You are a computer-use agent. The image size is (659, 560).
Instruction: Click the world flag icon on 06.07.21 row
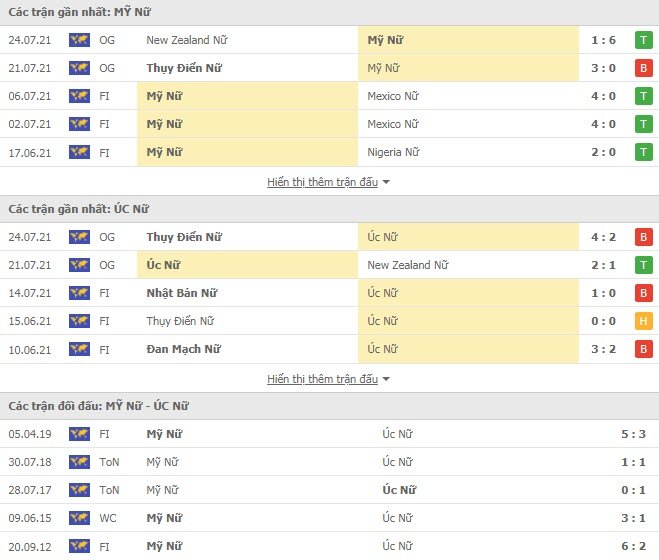[x=79, y=96]
